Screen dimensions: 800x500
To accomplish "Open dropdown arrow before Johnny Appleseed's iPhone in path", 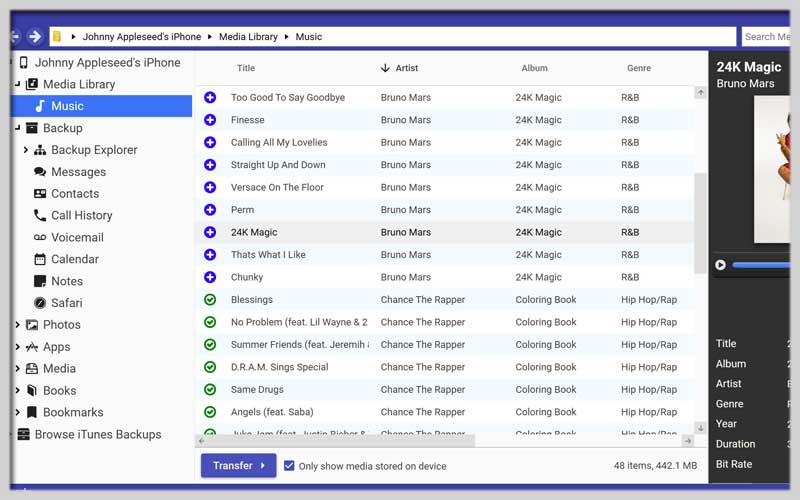I will pyautogui.click(x=73, y=37).
